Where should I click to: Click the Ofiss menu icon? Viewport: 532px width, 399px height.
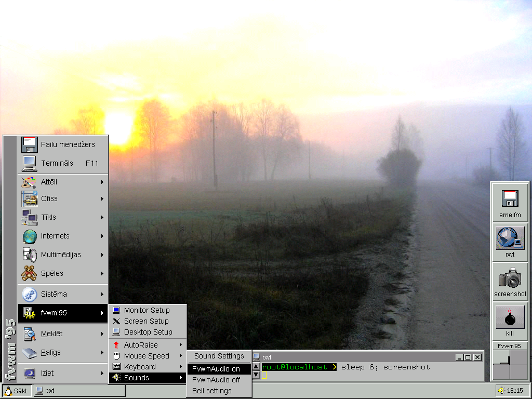tap(30, 198)
